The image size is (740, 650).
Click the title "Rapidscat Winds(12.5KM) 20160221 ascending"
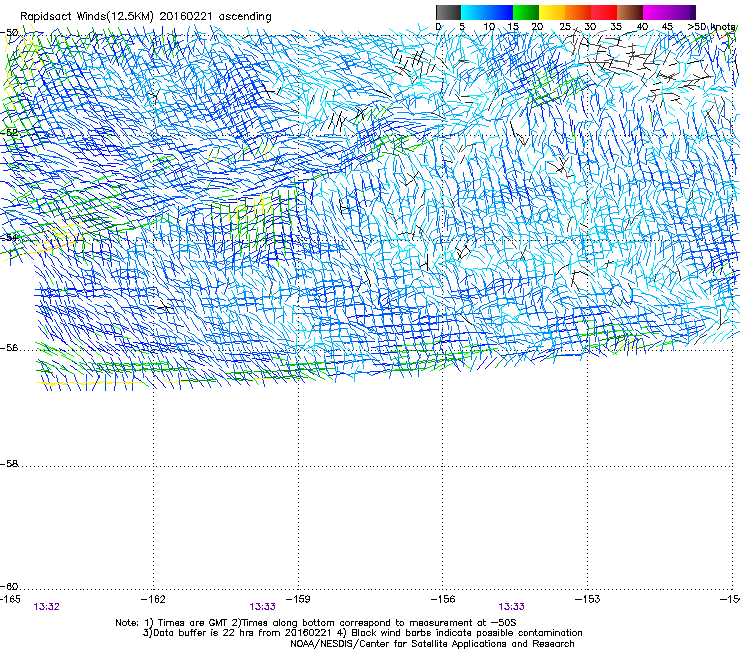click(146, 17)
